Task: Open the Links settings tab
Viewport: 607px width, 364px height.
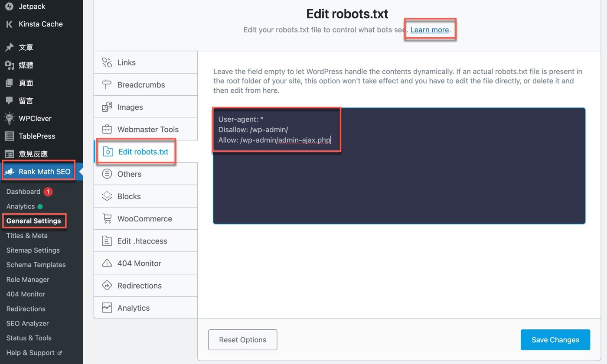Action: coord(146,62)
